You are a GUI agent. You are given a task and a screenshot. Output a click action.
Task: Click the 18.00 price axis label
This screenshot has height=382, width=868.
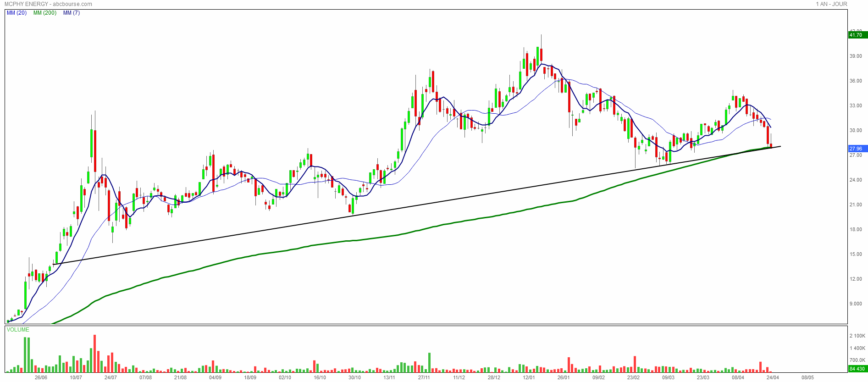[856, 230]
